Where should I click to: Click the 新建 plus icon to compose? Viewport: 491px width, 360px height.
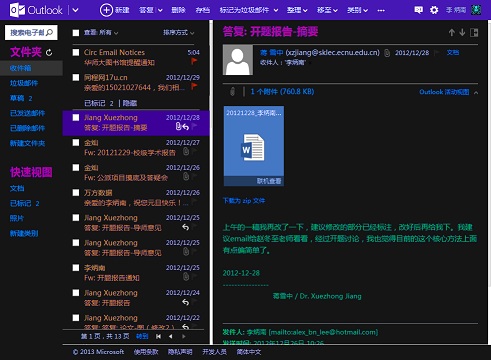click(106, 10)
